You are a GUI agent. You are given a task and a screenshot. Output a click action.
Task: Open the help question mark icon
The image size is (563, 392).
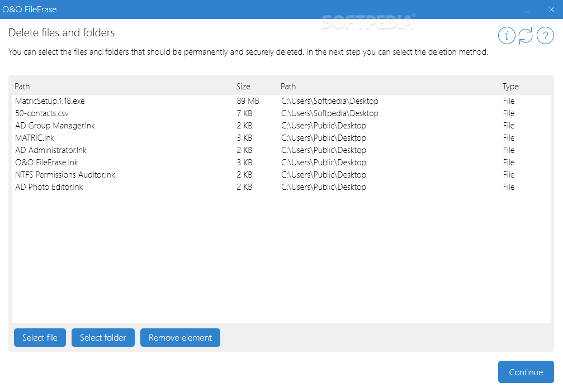(x=545, y=36)
